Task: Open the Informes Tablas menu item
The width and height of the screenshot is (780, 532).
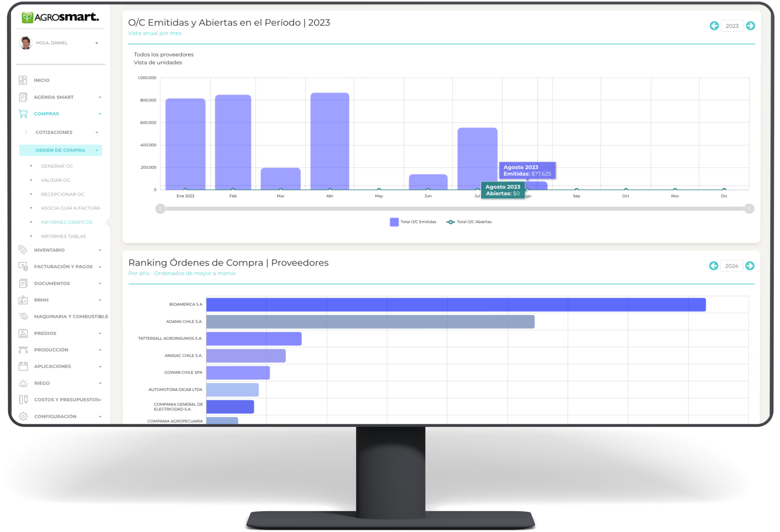Action: [63, 236]
